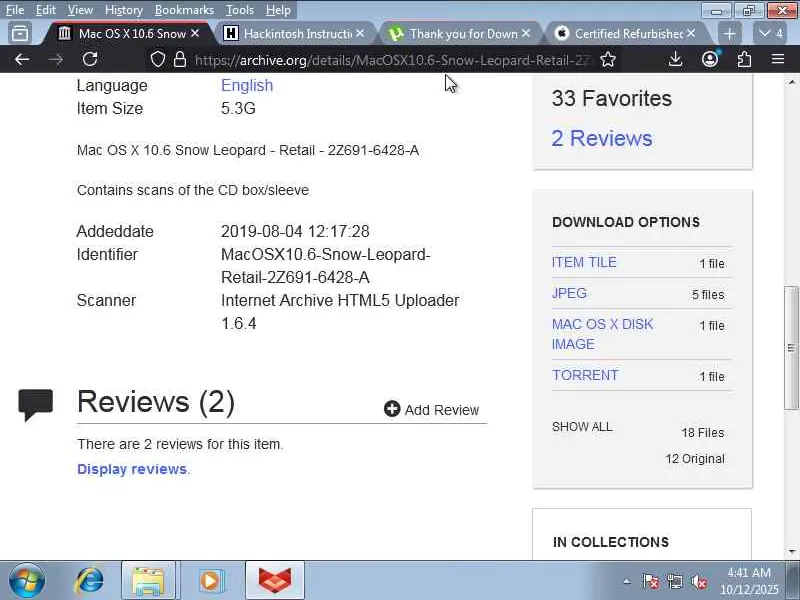
Task: Click the Addeddate value 2019-08-04 12:17:28
Action: click(295, 231)
